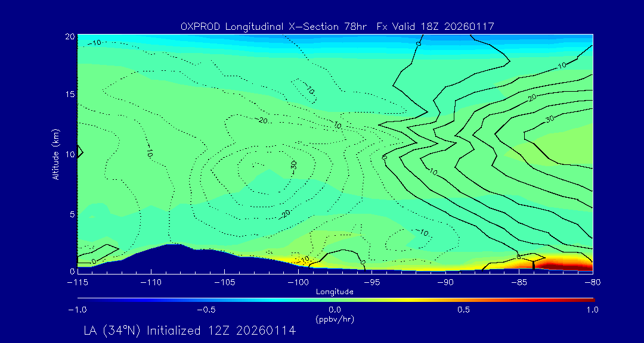Click the -105 longitude tick label
This screenshot has width=644, height=343.
[x=224, y=283]
